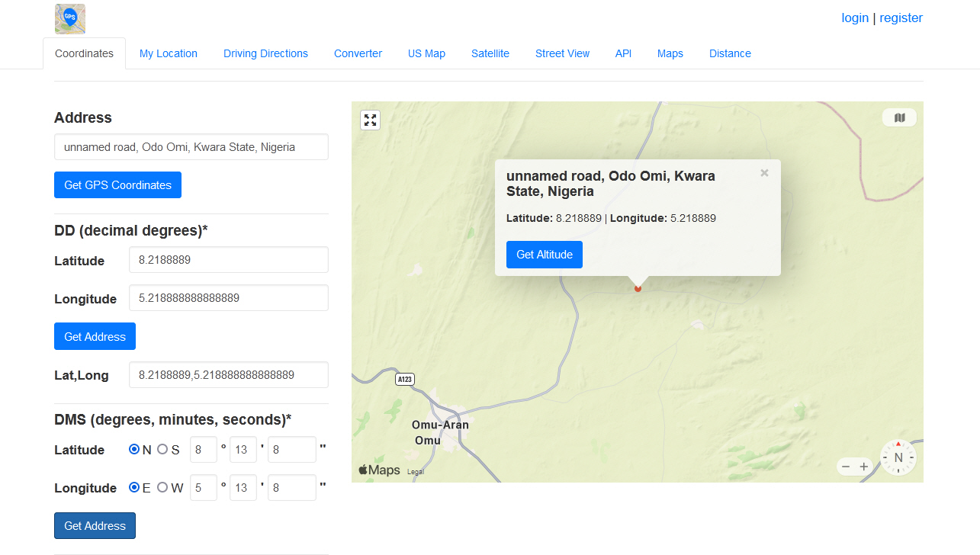Open the map type selector icon
Image resolution: width=980 pixels, height=555 pixels.
click(x=899, y=117)
